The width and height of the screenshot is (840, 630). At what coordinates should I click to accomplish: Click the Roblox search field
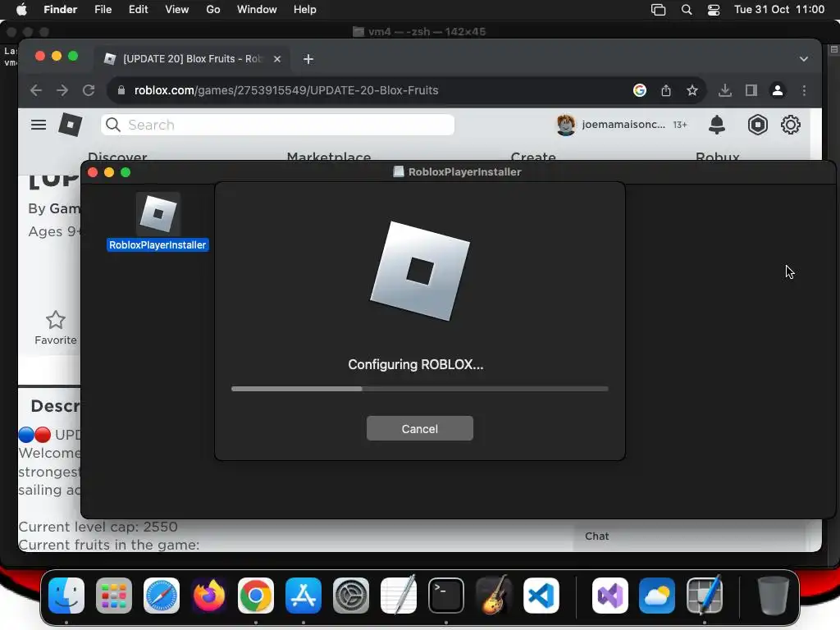277,125
